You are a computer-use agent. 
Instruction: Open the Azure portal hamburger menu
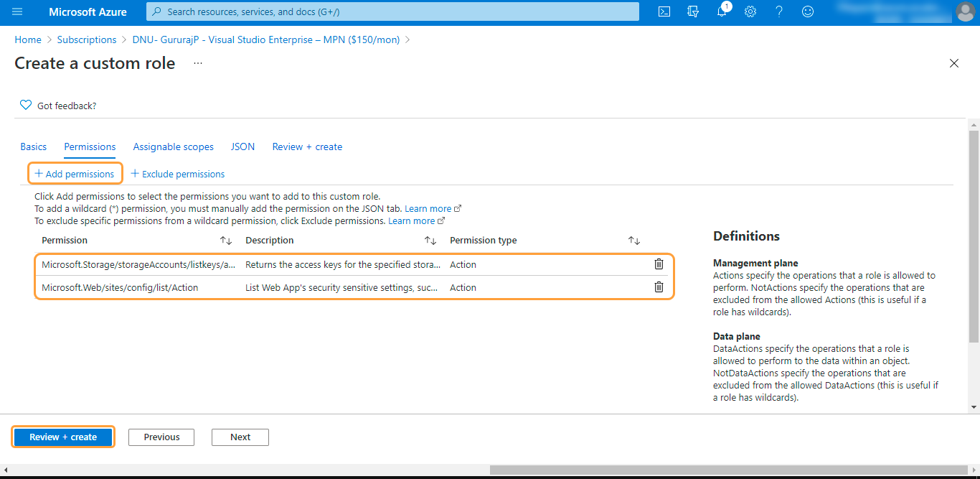(x=17, y=12)
